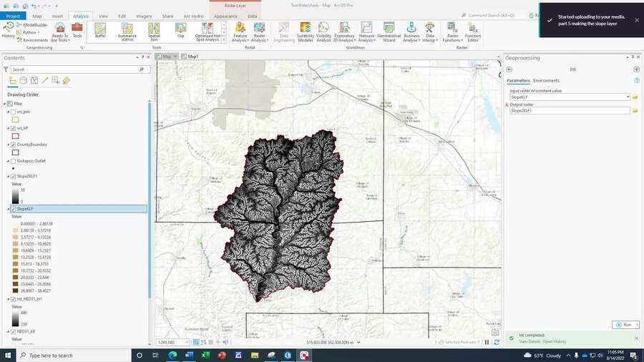Run the Int geoprocessing tool

click(x=625, y=325)
